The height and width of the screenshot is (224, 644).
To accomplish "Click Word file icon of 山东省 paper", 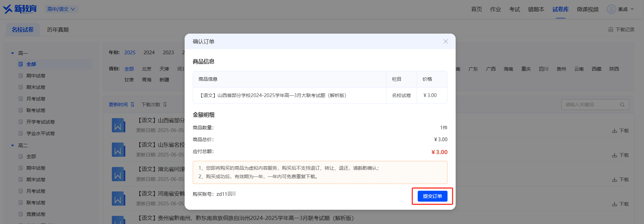I will [x=119, y=150].
